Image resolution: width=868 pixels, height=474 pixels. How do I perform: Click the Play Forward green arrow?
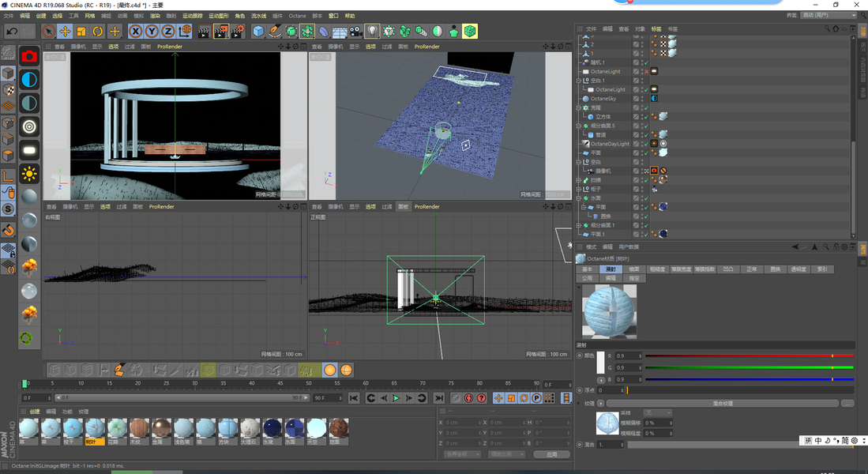[x=396, y=397]
